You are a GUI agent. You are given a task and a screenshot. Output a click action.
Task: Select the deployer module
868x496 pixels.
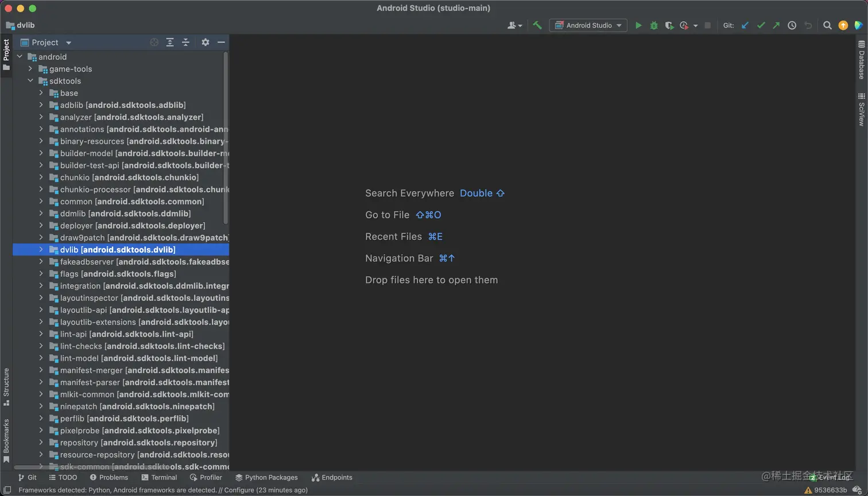[121, 226]
